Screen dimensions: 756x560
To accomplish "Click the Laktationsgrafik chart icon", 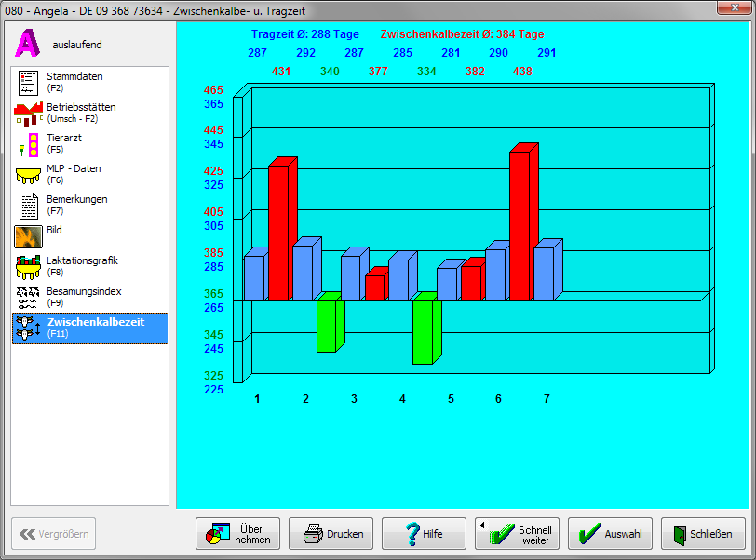I will tap(28, 267).
